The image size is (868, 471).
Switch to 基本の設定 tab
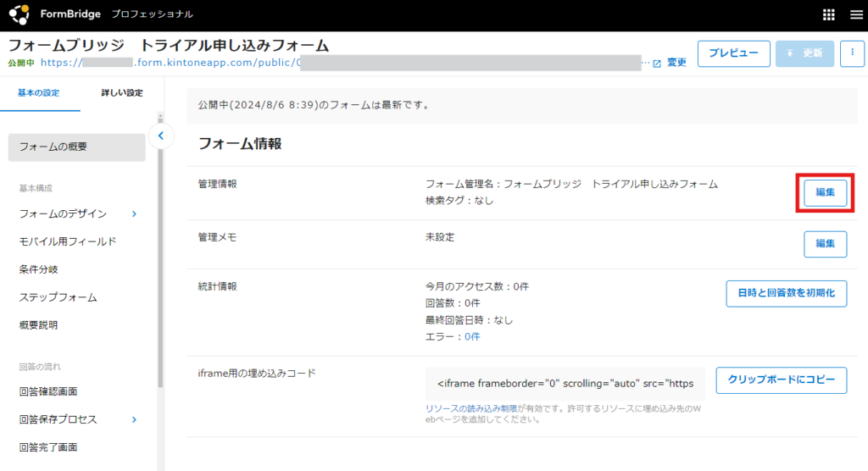pos(39,92)
